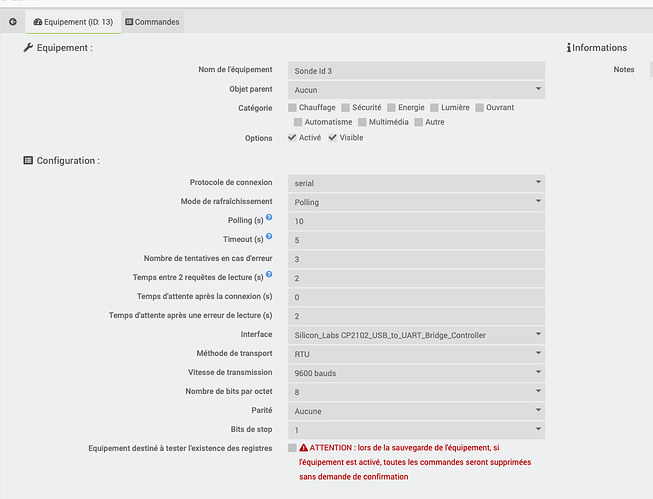Enable the Chauffage category checkbox
Viewport: 653px width, 499px height.
coord(292,107)
